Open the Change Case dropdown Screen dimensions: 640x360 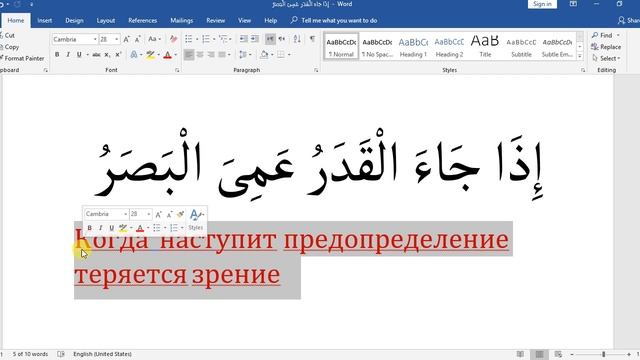(x=154, y=39)
